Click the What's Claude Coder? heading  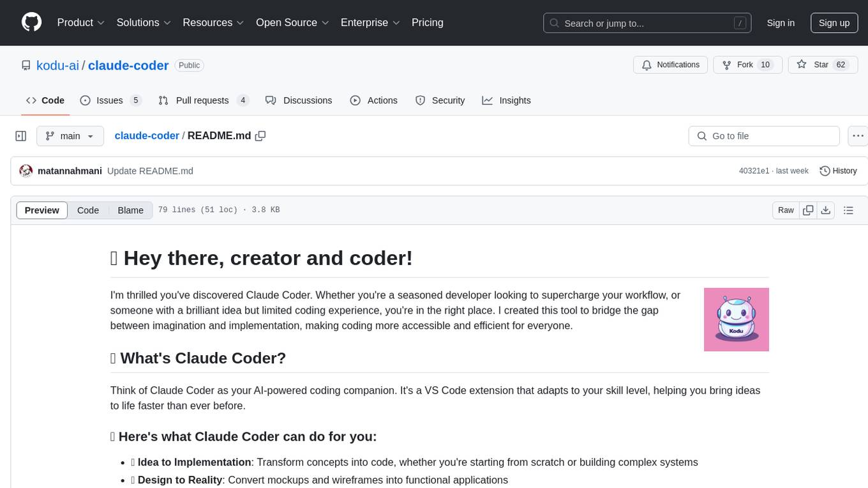point(198,358)
